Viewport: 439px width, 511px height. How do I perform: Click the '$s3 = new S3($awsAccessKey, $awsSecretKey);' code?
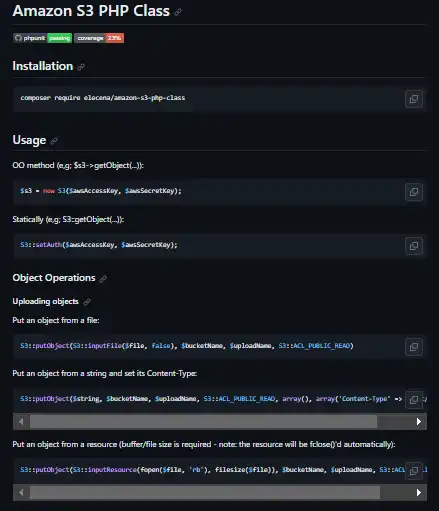101,191
